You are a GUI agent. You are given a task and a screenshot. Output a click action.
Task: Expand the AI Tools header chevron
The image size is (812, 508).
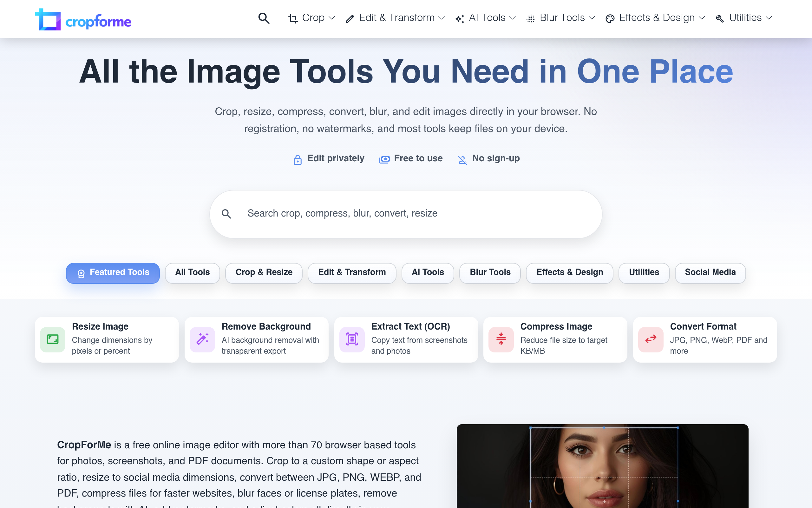tap(512, 18)
